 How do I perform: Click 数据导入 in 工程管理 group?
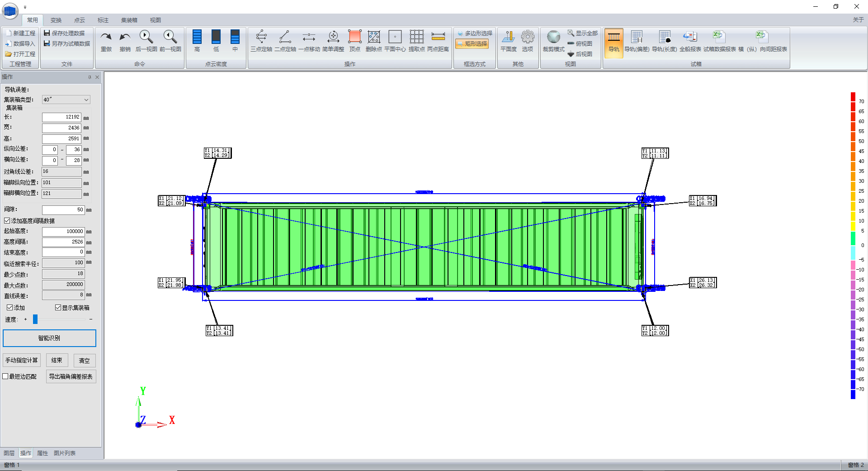(20, 43)
